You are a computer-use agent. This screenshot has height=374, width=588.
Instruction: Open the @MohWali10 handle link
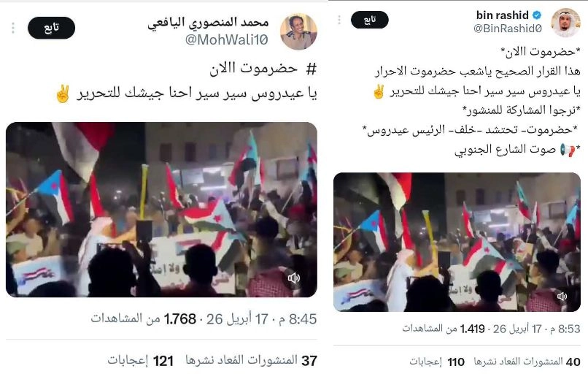click(x=226, y=39)
